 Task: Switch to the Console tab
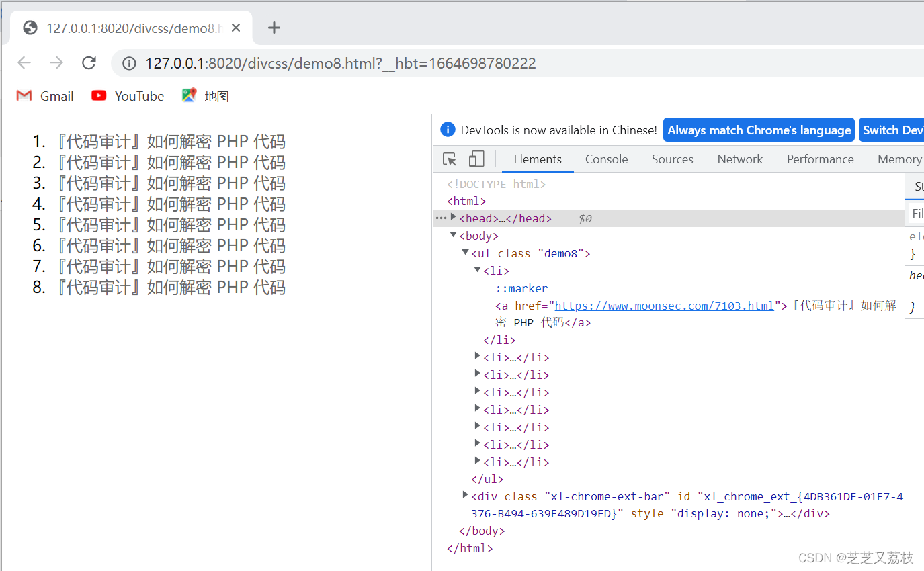pos(607,159)
